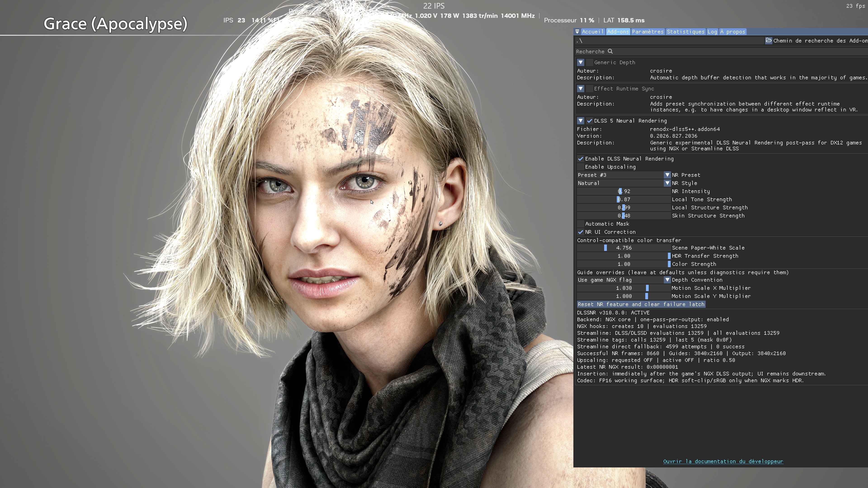
Task: Click the Motion Scale X Multiplier slider
Action: 623,288
